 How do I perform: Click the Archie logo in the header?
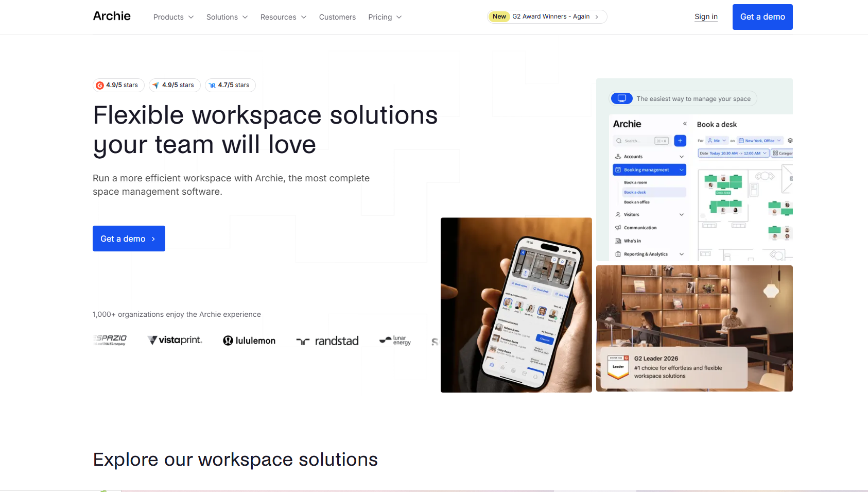112,16
